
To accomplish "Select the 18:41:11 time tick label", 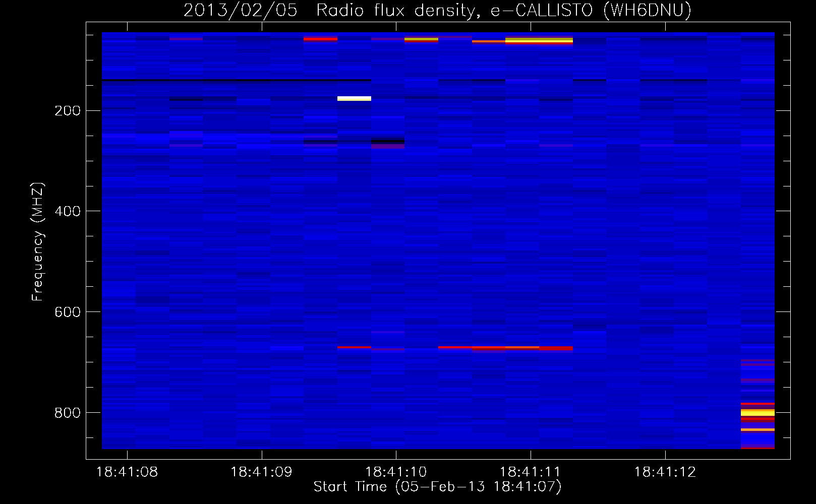I will [x=530, y=472].
